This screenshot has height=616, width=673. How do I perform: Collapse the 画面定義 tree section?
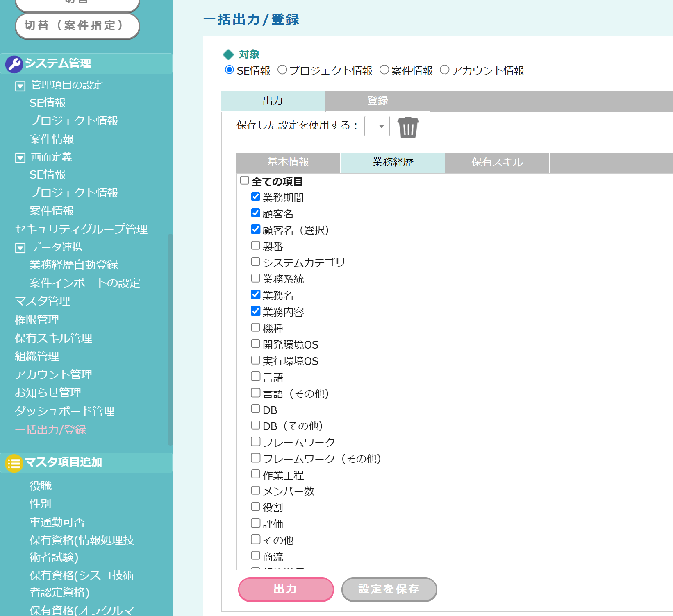[x=20, y=158]
